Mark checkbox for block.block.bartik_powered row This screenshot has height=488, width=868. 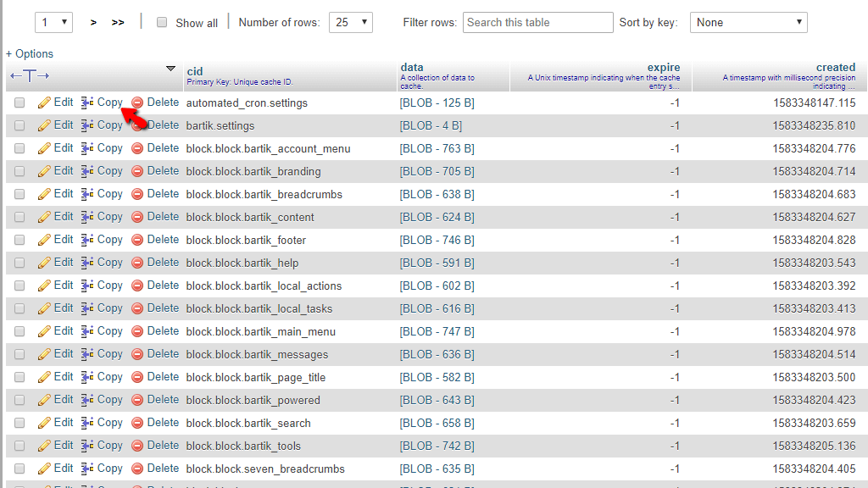19,400
